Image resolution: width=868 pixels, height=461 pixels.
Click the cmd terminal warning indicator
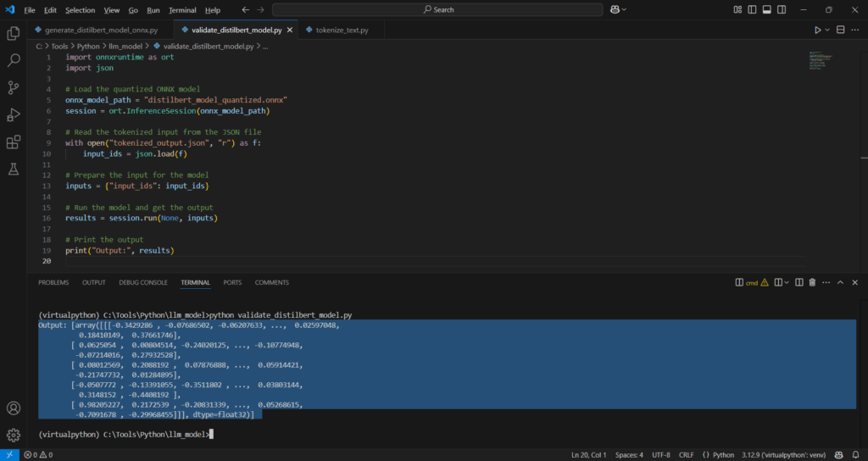point(765,282)
